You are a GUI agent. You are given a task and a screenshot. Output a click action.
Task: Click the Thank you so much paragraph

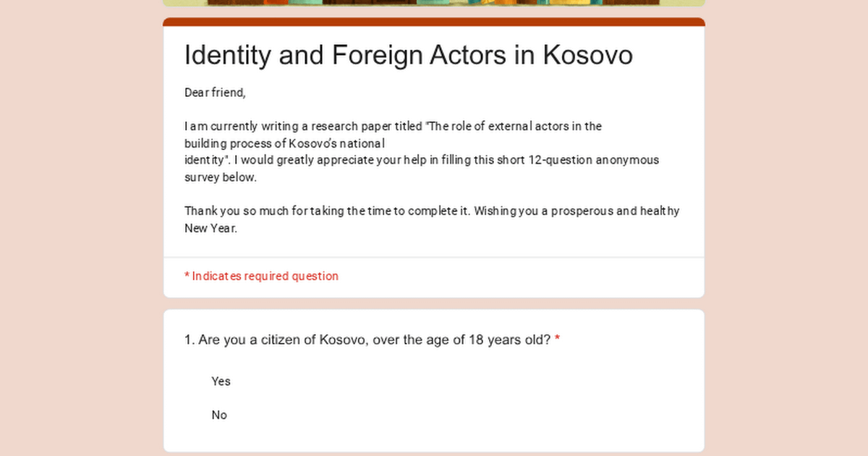431,211
